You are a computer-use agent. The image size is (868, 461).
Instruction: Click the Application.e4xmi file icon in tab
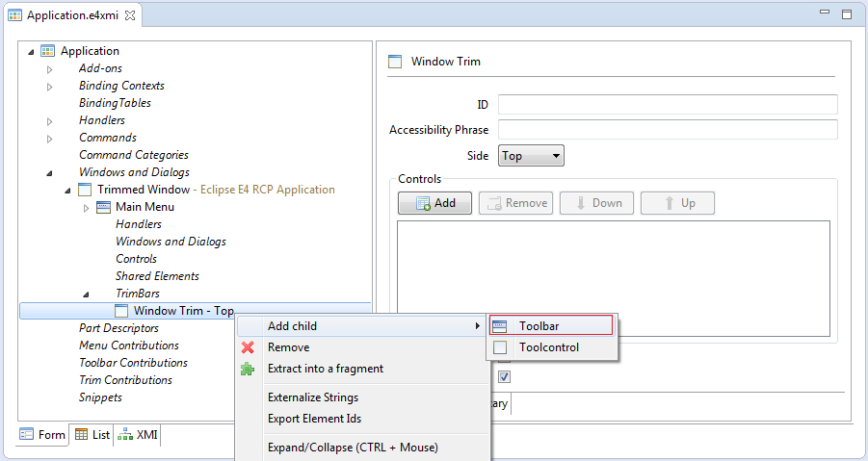point(15,15)
